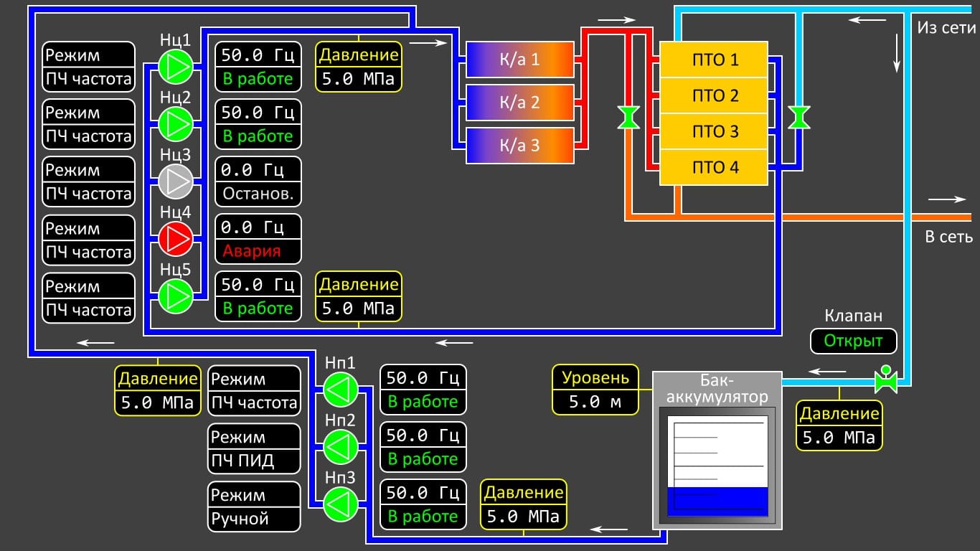Toggle the Нц2 pump icon
Image resolution: width=980 pixels, height=551 pixels.
(176, 124)
